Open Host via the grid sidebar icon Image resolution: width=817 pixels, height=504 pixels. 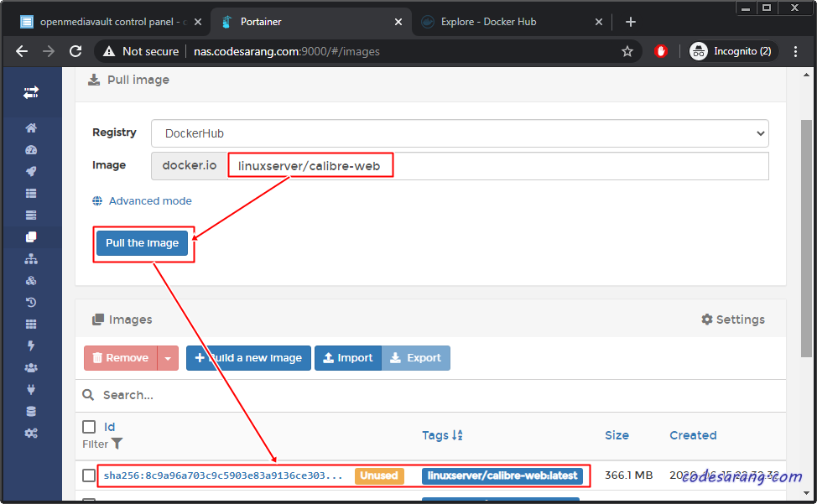pos(31,324)
